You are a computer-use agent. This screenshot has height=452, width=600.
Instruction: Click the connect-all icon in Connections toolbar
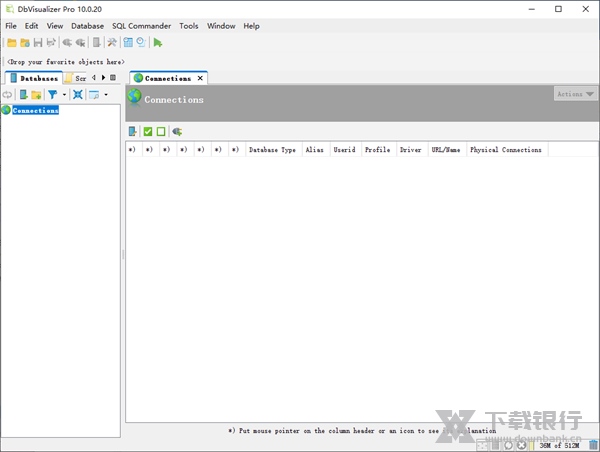coord(177,131)
